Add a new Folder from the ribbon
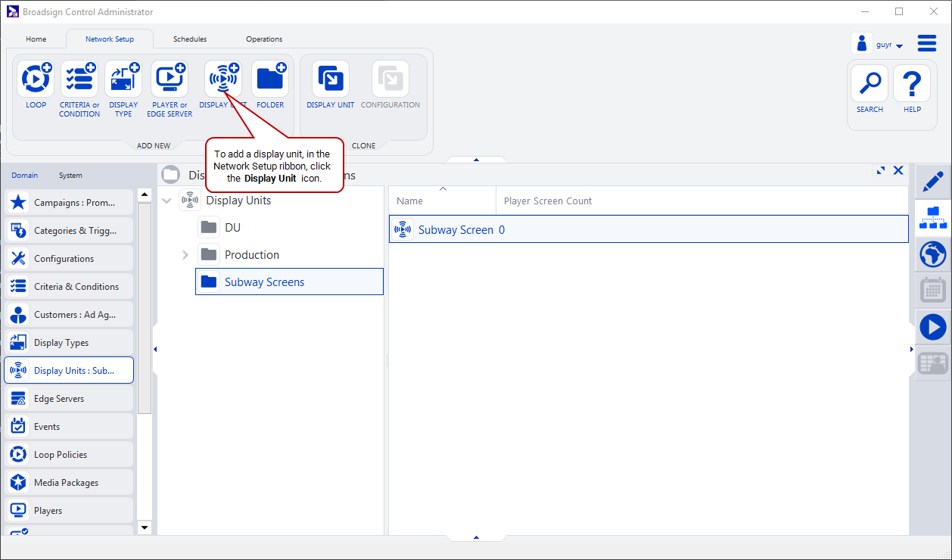 [270, 79]
